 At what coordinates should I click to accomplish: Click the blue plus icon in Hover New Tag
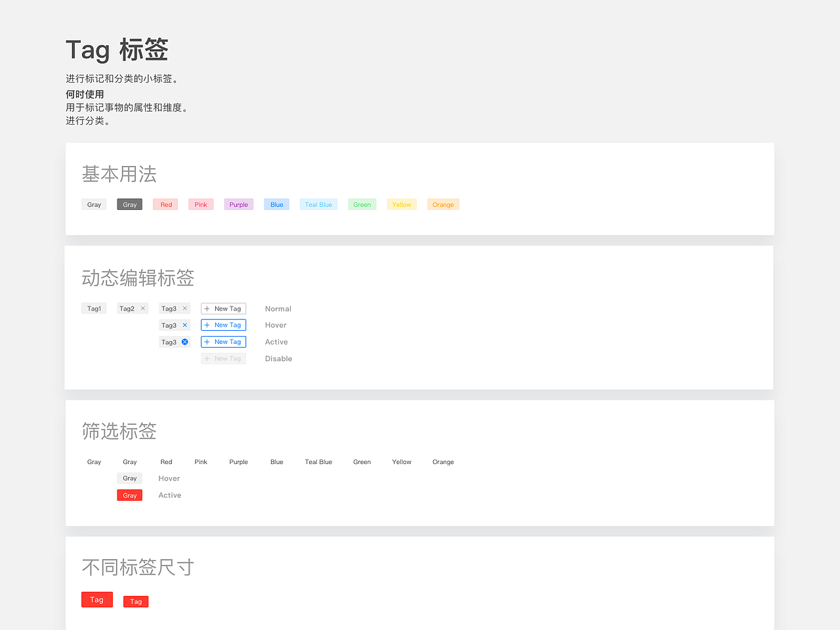click(207, 325)
